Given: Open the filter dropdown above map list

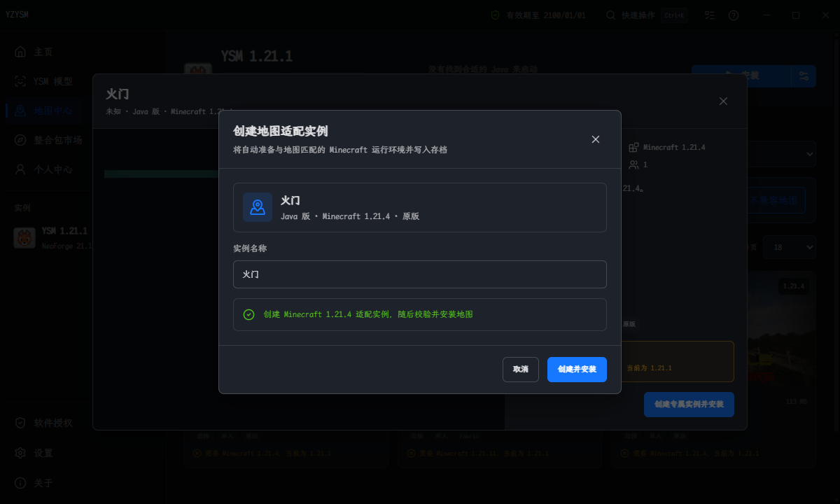Looking at the screenshot, I should point(781,154).
